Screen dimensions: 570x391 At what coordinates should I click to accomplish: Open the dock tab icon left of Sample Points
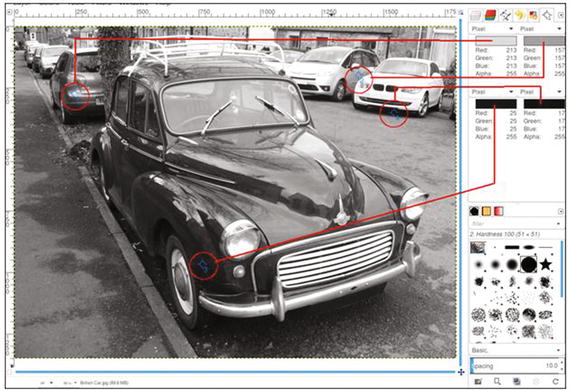pos(533,15)
